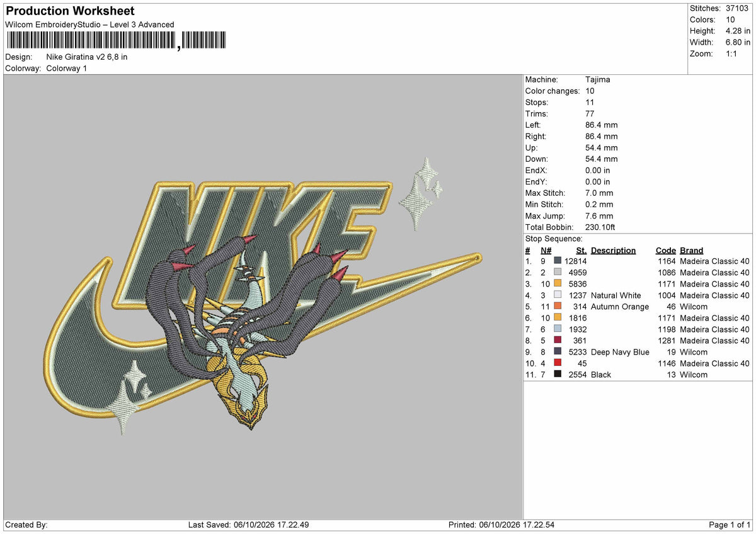
Task: Click the 'Left:' measurement label
Action: point(534,125)
